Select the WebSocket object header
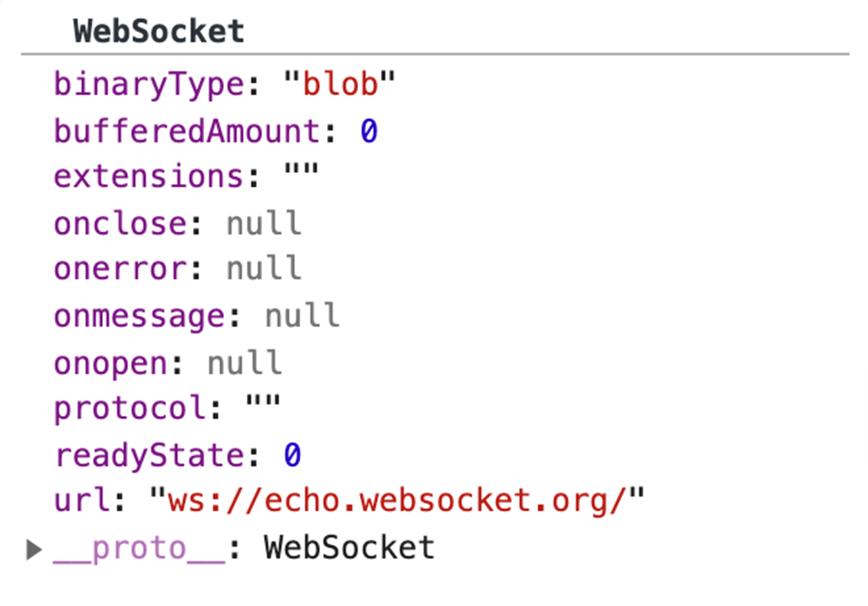 [x=158, y=30]
